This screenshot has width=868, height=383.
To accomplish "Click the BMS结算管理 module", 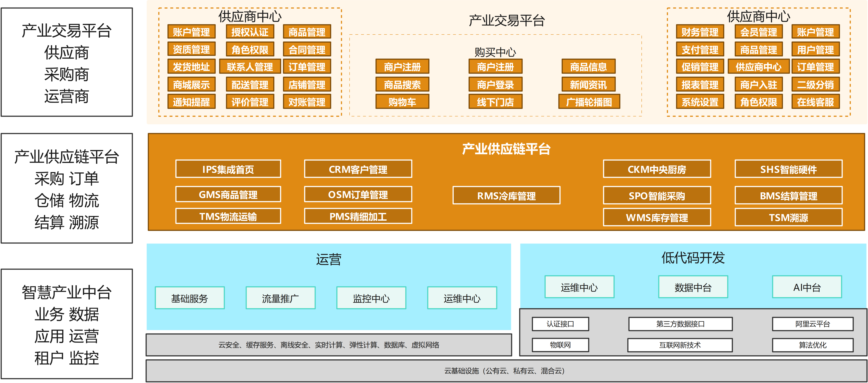I will [789, 195].
